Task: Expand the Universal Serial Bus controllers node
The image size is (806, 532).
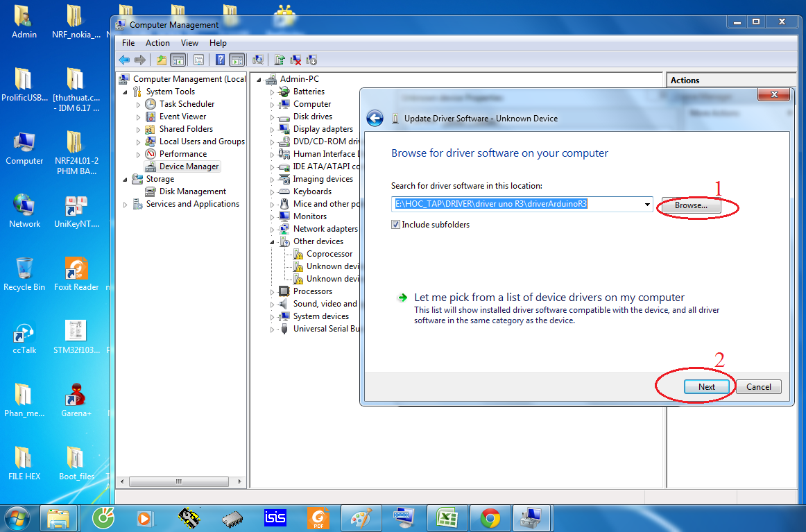Action: (273, 328)
